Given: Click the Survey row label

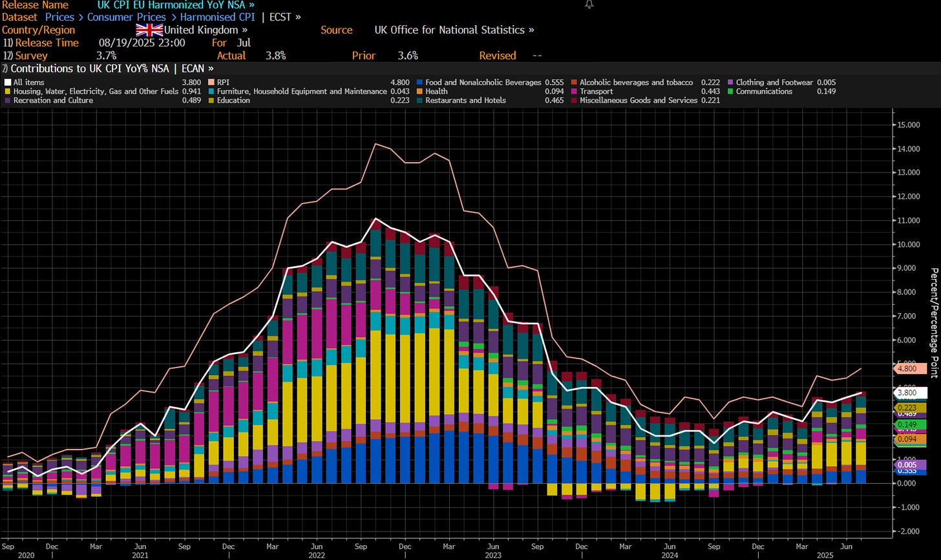Looking at the screenshot, I should pyautogui.click(x=32, y=56).
